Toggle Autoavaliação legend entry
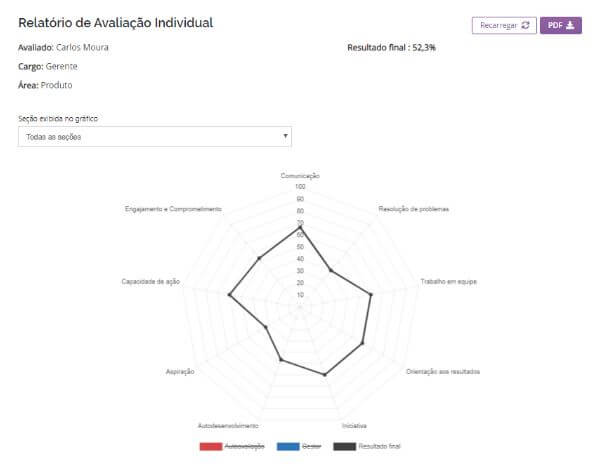Viewport: 600px width, 472px height. coord(232,446)
